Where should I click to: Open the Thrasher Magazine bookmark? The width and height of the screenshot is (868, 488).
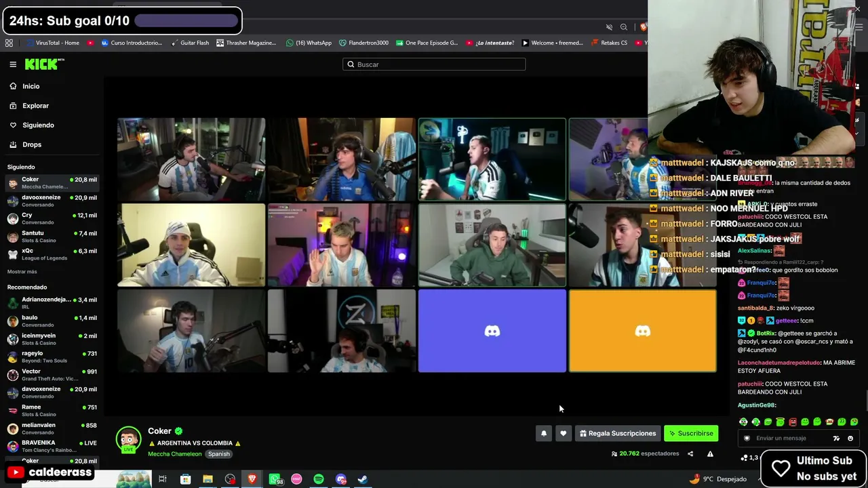point(246,43)
